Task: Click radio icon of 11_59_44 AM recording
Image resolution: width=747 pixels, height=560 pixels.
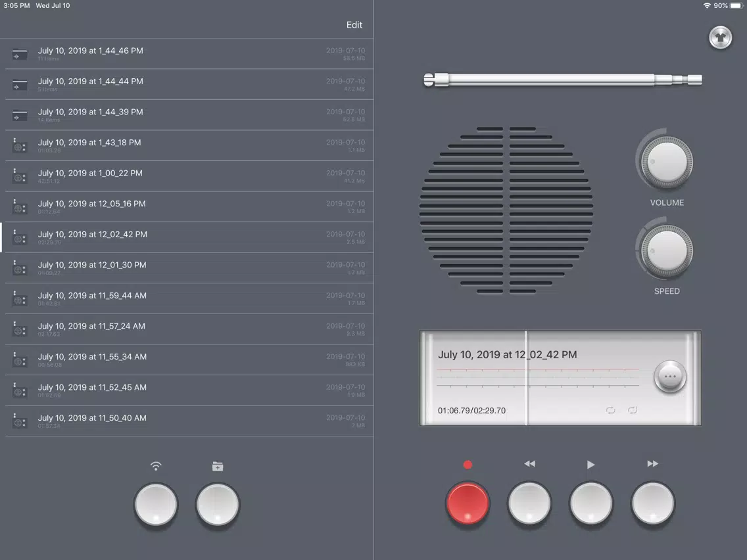Action: pyautogui.click(x=20, y=298)
